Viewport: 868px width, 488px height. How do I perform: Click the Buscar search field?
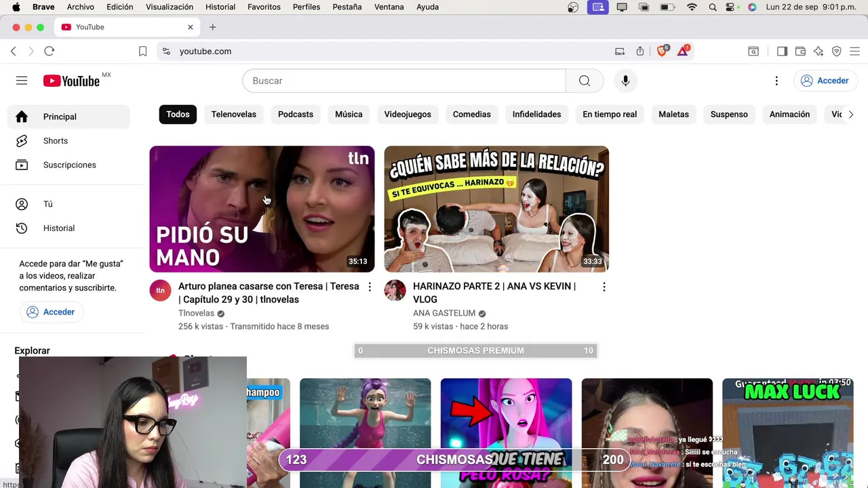point(404,81)
